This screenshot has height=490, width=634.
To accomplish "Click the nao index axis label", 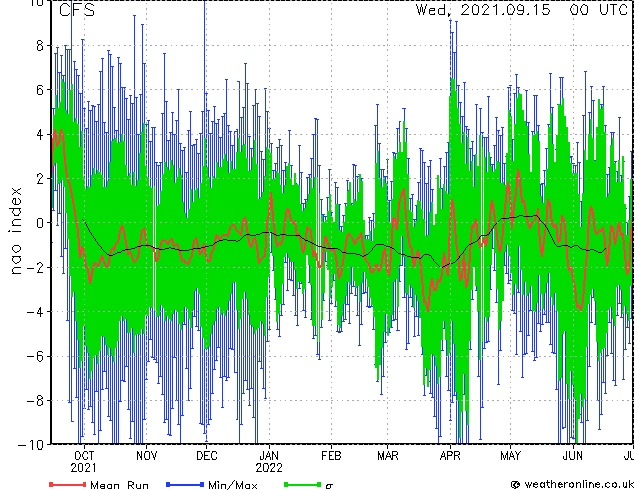I will tap(15, 231).
